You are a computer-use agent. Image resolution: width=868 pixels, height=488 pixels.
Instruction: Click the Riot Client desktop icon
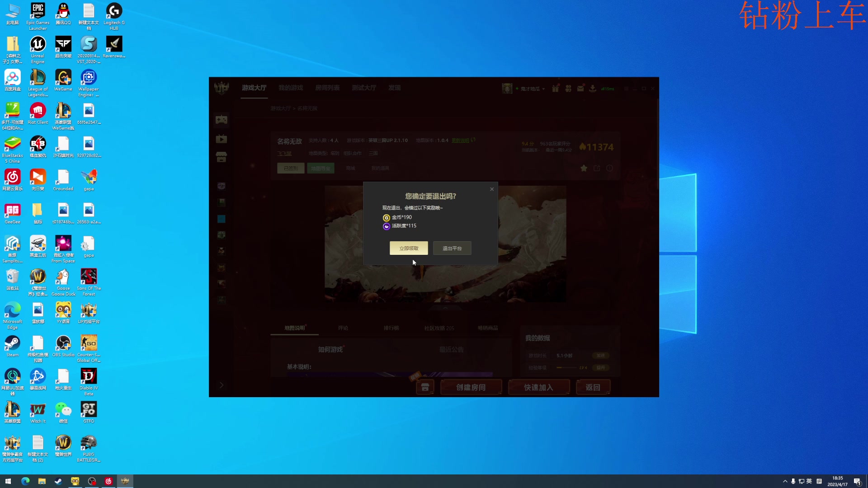coord(38,113)
